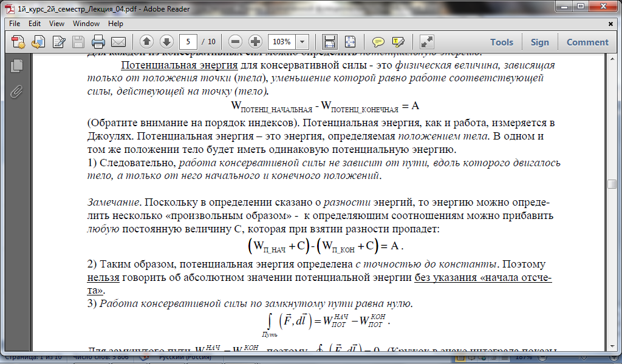Click the Save file floppy icon

pos(78,42)
